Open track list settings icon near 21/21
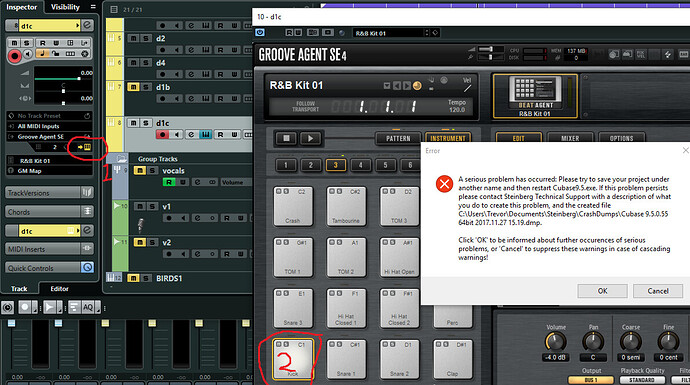 tap(114, 10)
